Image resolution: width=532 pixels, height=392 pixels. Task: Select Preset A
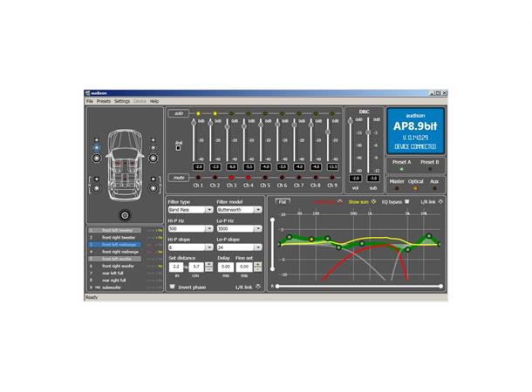(x=402, y=169)
